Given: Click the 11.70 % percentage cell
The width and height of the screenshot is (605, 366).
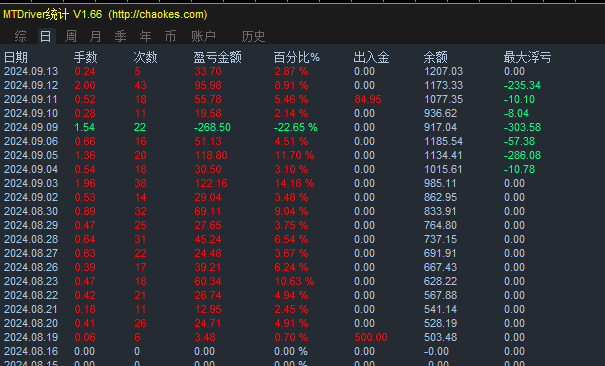Looking at the screenshot, I should coord(294,155).
